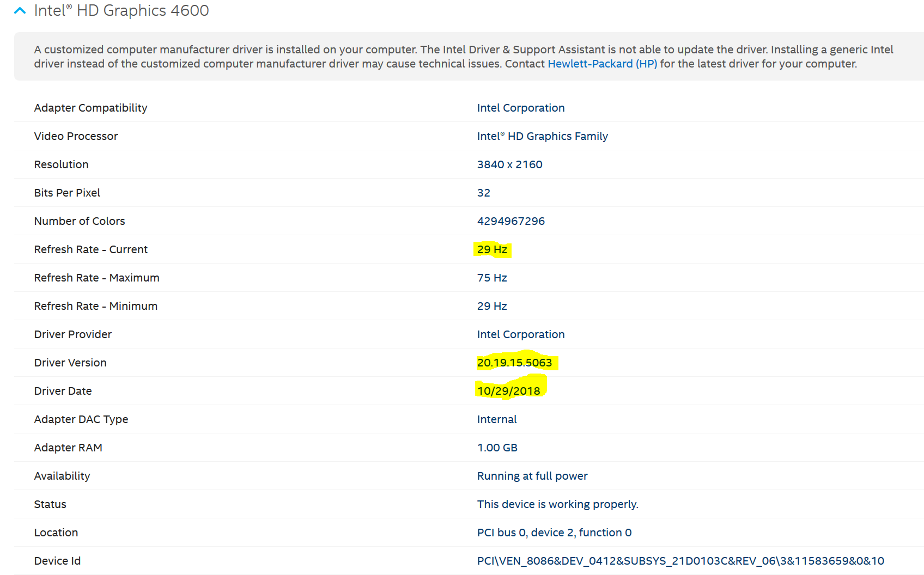Click Intel Corporation in Driver Provider row

click(521, 334)
